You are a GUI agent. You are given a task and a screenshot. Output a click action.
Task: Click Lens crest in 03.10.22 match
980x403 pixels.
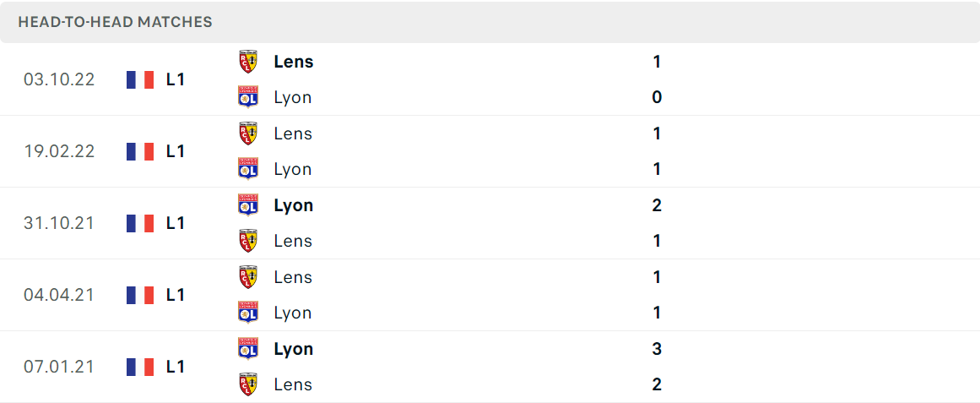248,62
